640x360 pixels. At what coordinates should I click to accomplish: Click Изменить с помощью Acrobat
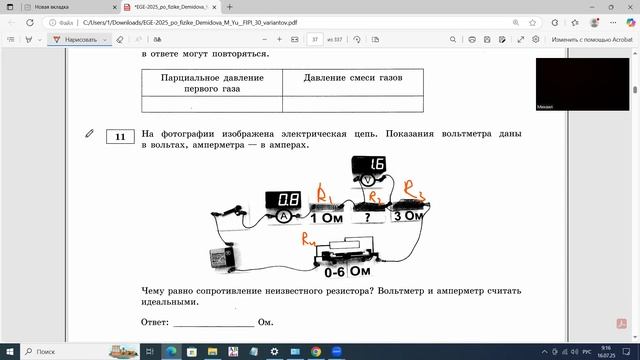pos(592,40)
